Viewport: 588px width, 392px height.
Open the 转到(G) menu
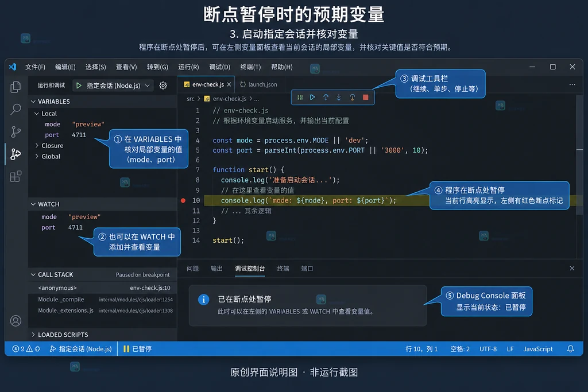[157, 67]
